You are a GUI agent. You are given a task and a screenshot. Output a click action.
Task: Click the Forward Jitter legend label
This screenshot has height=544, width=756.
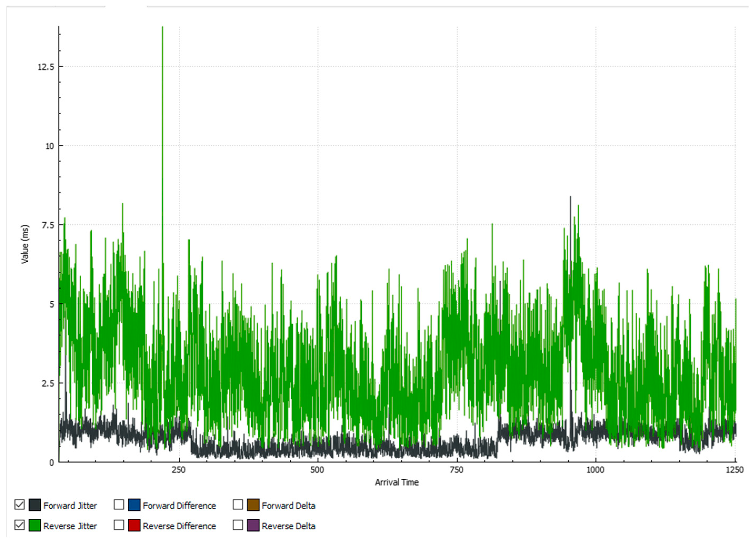(x=70, y=506)
